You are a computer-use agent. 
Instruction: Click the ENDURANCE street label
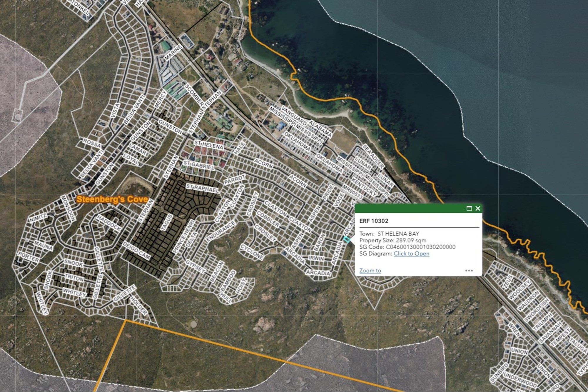[221, 231]
